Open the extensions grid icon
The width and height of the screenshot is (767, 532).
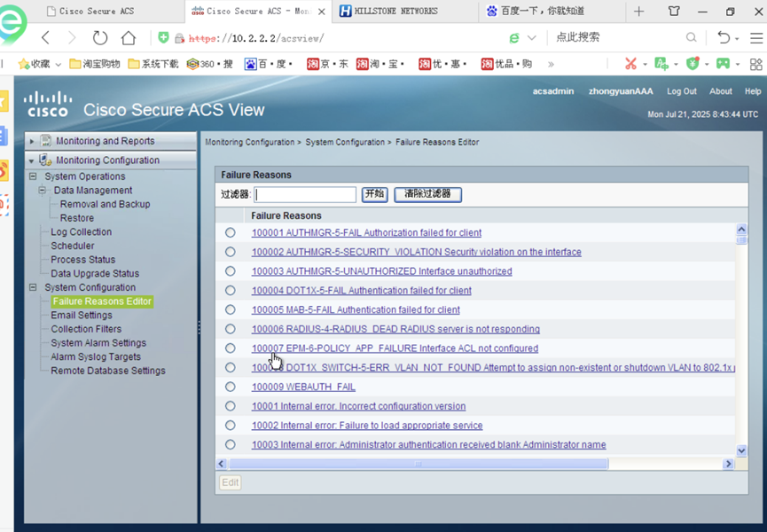tap(756, 64)
